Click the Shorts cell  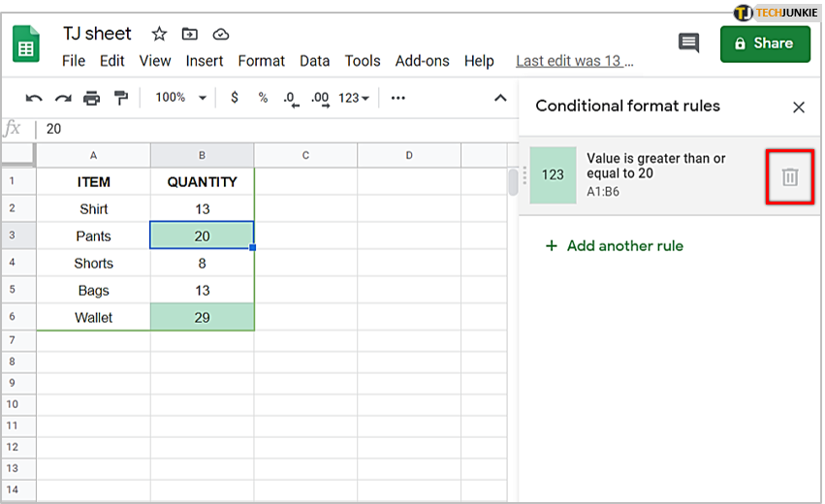tap(94, 263)
